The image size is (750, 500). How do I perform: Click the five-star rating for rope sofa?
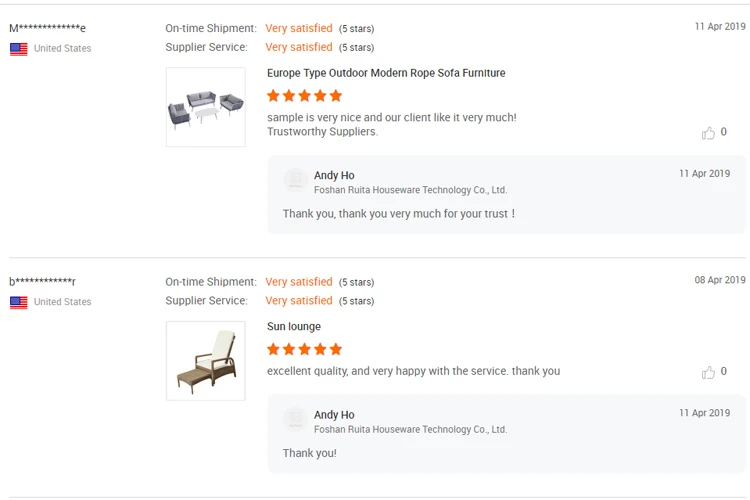click(x=304, y=96)
